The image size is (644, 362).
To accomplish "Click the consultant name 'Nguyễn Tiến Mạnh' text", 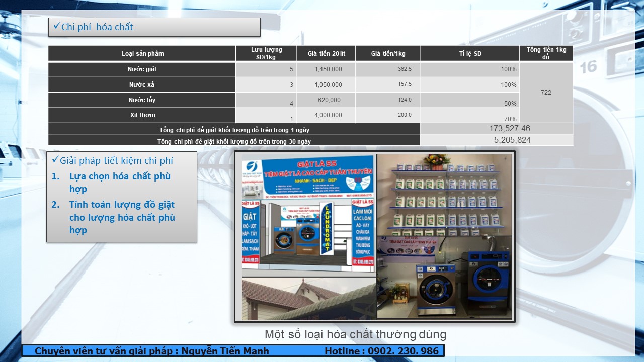I will 225,351.
